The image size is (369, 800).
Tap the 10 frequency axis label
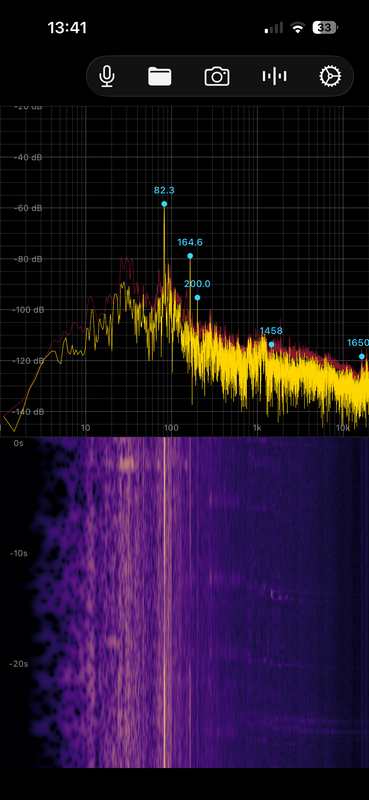coord(85,428)
